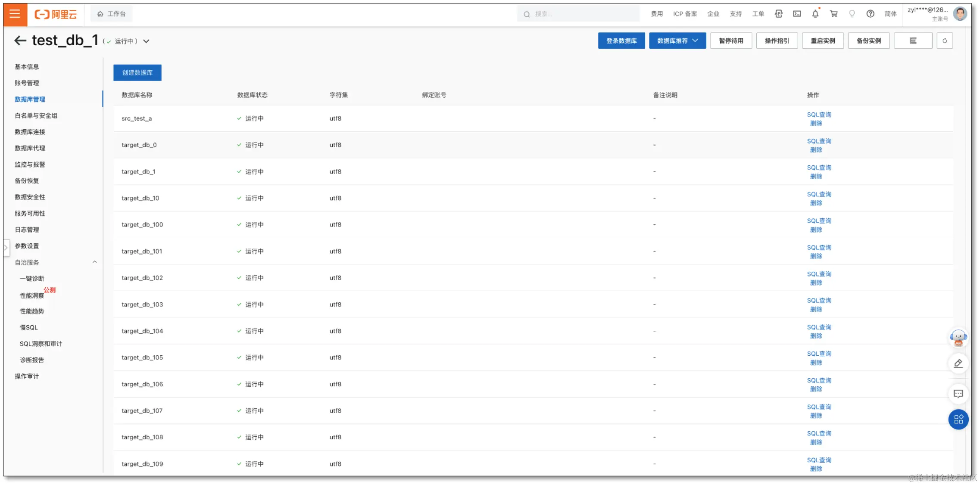
Task: Click 删除 link for src_test_a
Action: (816, 123)
